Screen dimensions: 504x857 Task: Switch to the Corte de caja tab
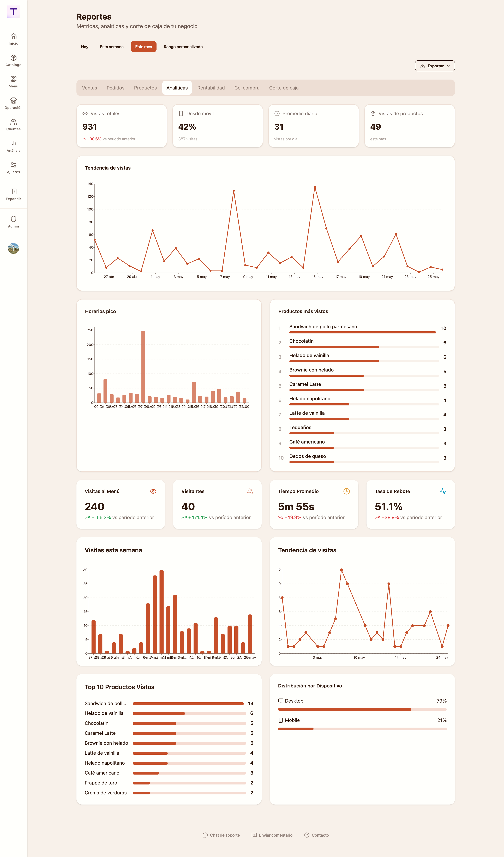(284, 88)
